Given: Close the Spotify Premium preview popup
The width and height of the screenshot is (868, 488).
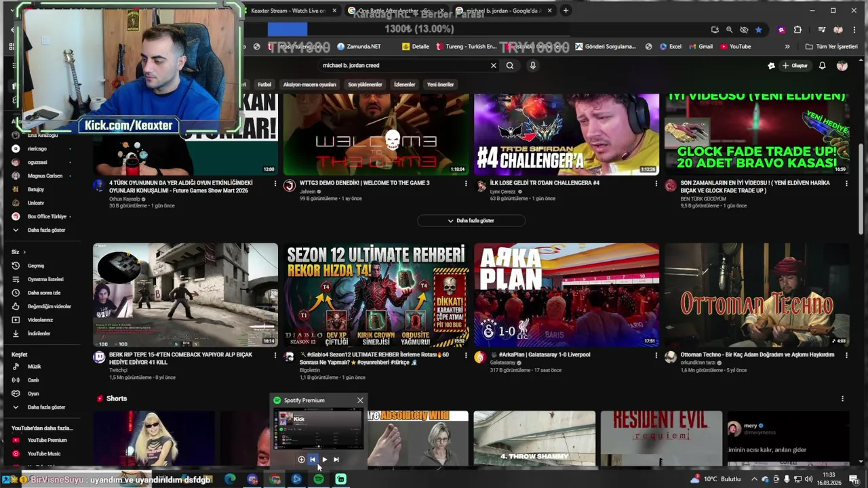Looking at the screenshot, I should (360, 401).
